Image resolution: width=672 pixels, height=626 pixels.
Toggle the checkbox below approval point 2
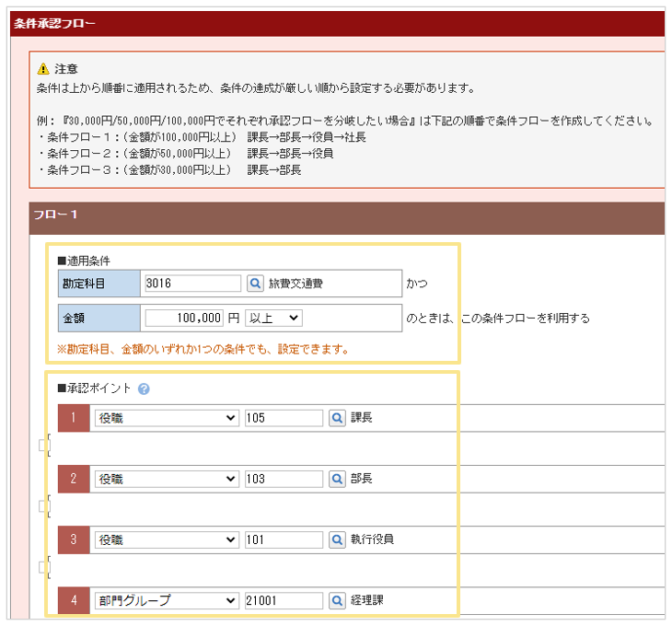tap(42, 506)
